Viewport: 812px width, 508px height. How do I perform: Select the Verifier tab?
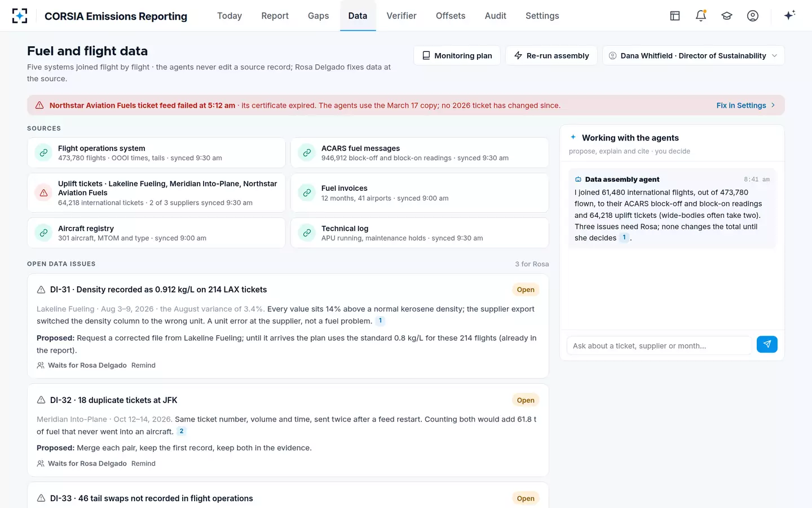[401, 16]
